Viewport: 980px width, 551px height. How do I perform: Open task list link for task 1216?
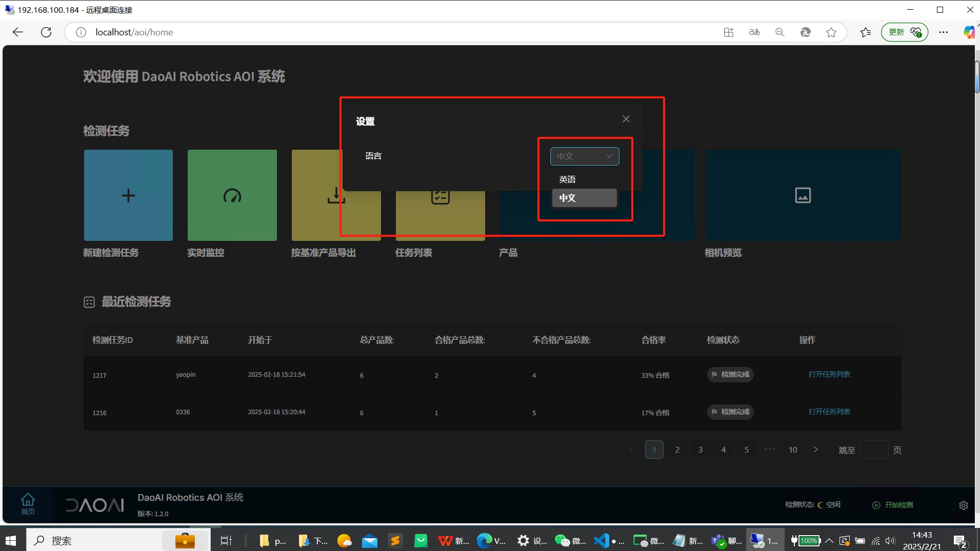(x=829, y=412)
